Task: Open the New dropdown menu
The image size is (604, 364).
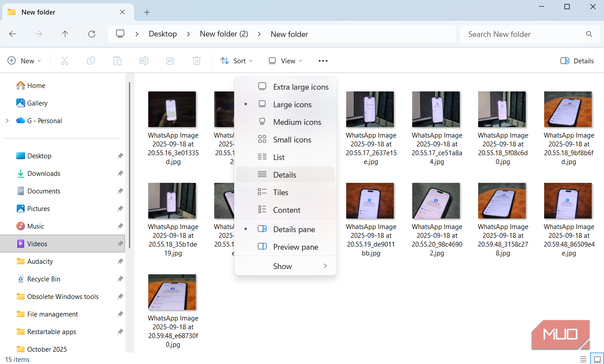Action: [x=25, y=61]
